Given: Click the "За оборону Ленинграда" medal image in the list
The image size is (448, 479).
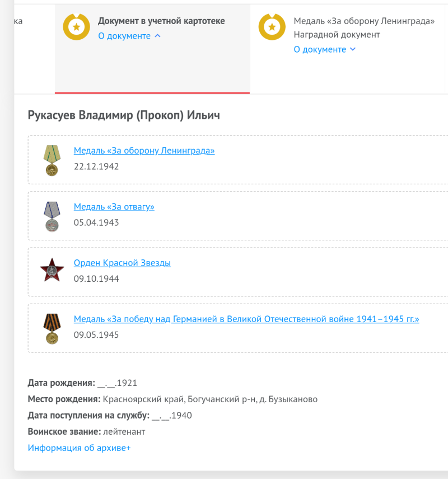Looking at the screenshot, I should [52, 160].
